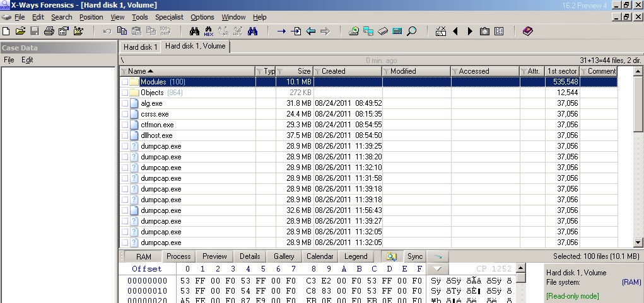Viewport: 644px width, 303px height.
Task: Open the Position menu
Action: 91,17
